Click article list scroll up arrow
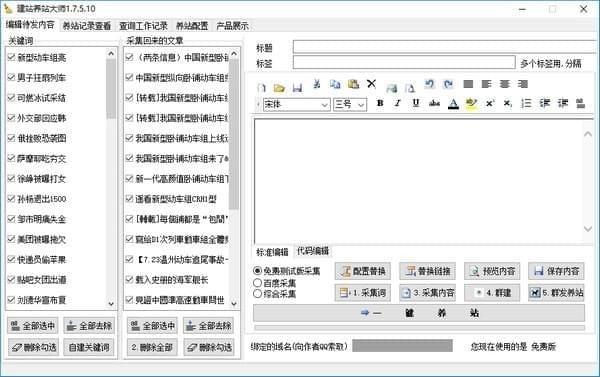 click(x=234, y=54)
